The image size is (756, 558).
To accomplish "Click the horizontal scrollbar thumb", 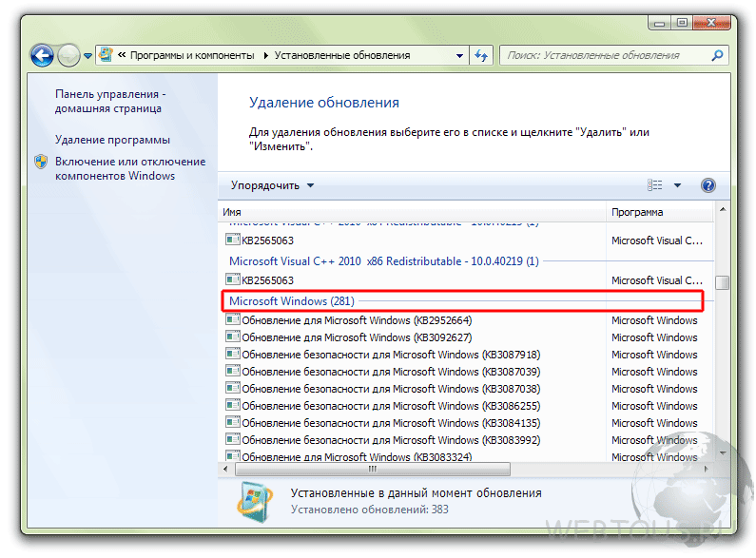I will 372,469.
